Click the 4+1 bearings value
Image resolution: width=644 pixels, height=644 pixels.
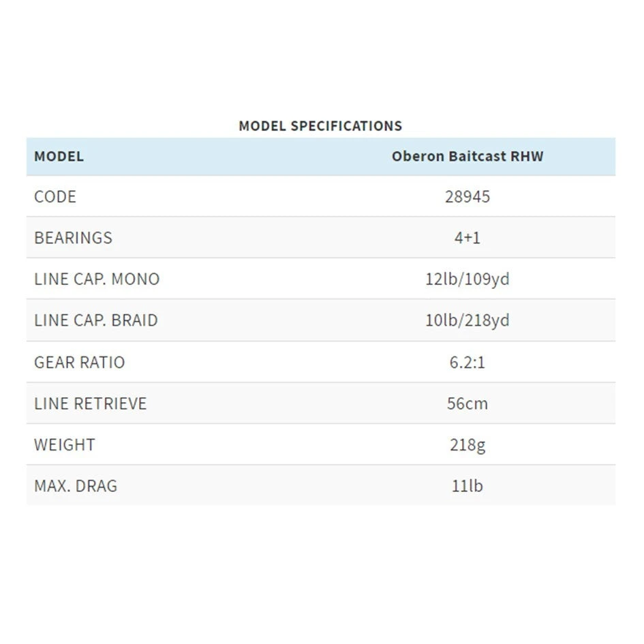point(467,238)
